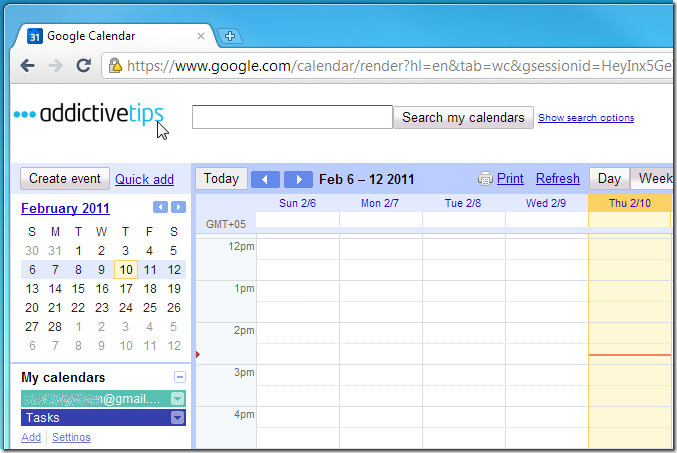Click the browser forward arrow
The width and height of the screenshot is (677, 453).
(55, 66)
